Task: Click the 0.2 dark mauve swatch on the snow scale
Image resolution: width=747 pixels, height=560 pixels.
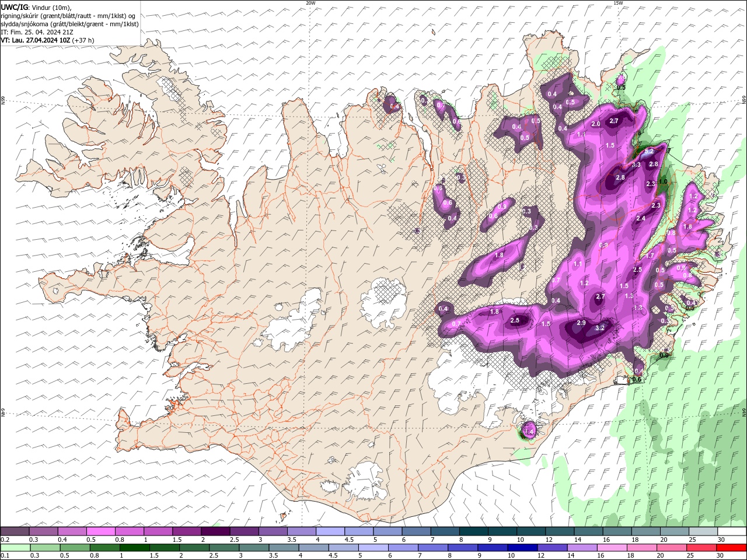Action: [15, 531]
